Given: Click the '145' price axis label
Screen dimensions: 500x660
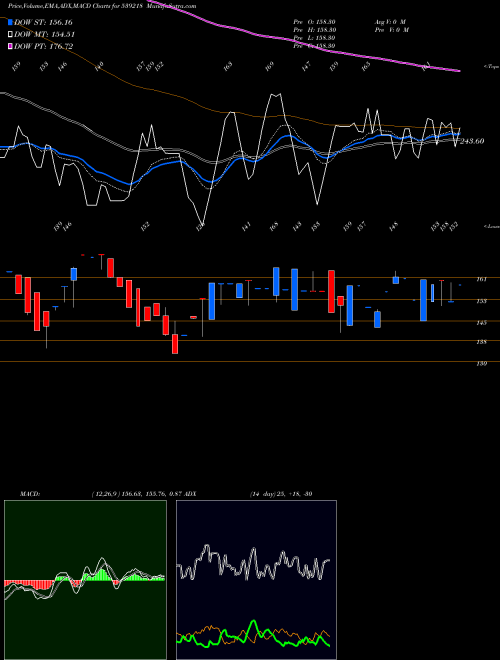Looking at the screenshot, I should coord(482,323).
